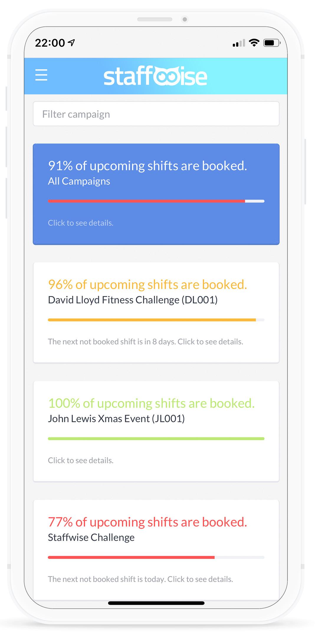This screenshot has width=315, height=644.
Task: Tap the Wi-Fi status icon
Action: 254,43
